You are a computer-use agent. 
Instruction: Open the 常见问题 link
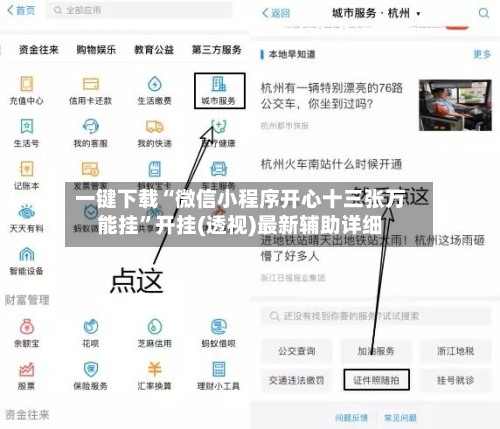(x=400, y=418)
